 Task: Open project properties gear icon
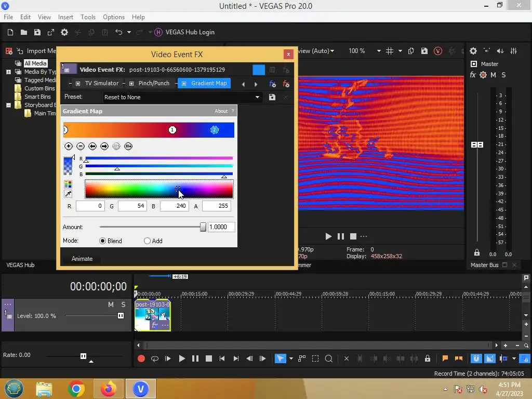pyautogui.click(x=64, y=32)
